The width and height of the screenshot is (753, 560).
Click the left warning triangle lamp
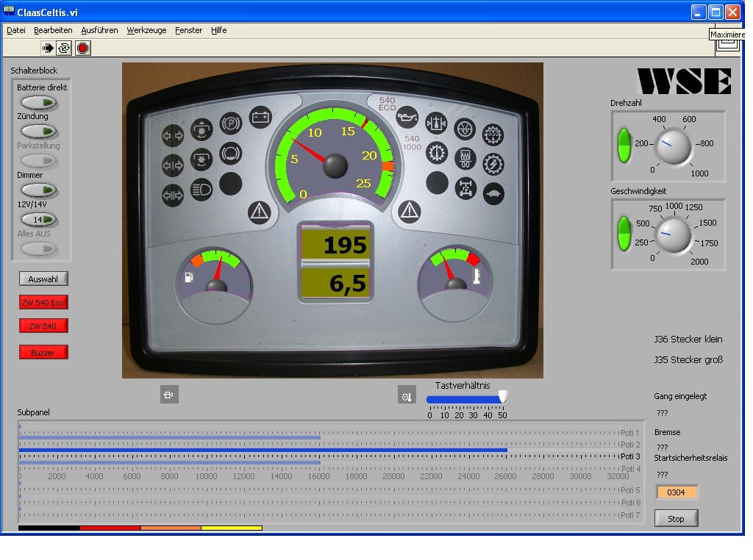pos(260,212)
